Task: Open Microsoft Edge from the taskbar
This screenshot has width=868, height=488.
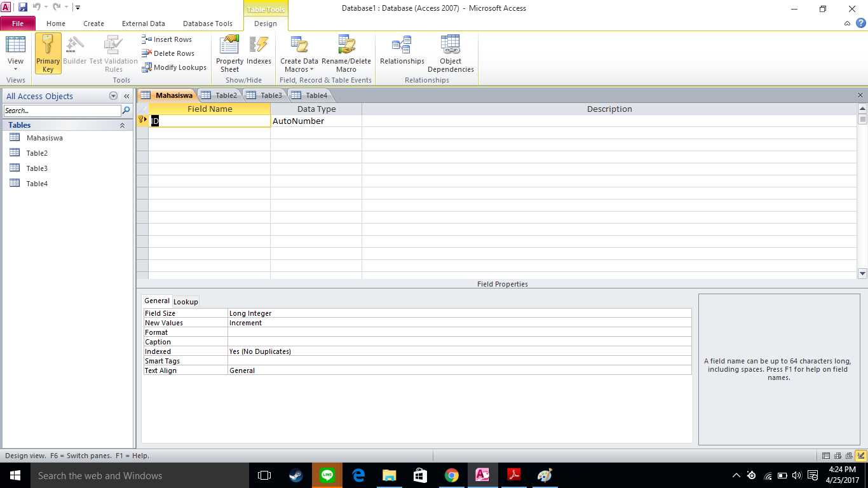Action: (x=358, y=475)
